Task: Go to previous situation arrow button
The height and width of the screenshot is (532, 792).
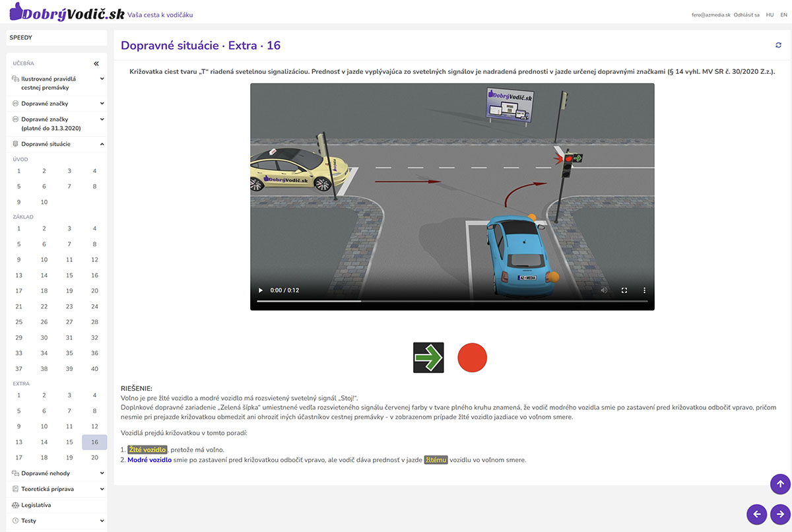Action: (x=756, y=514)
